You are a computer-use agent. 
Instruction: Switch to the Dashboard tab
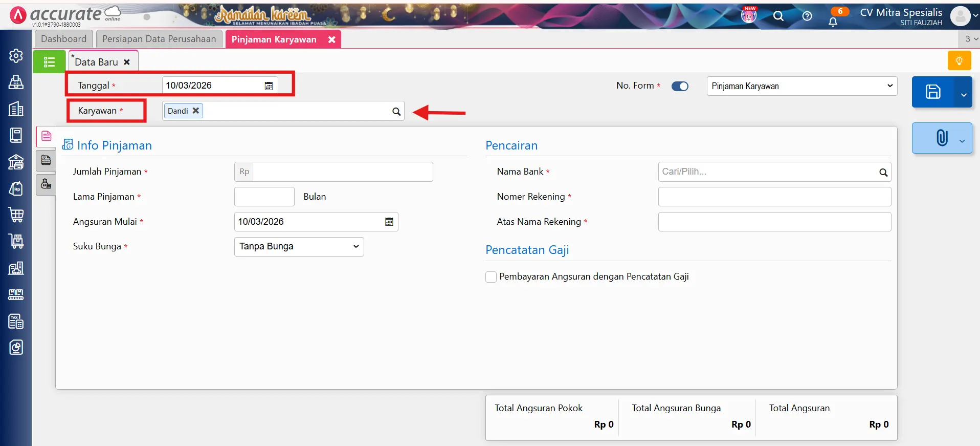(x=64, y=39)
